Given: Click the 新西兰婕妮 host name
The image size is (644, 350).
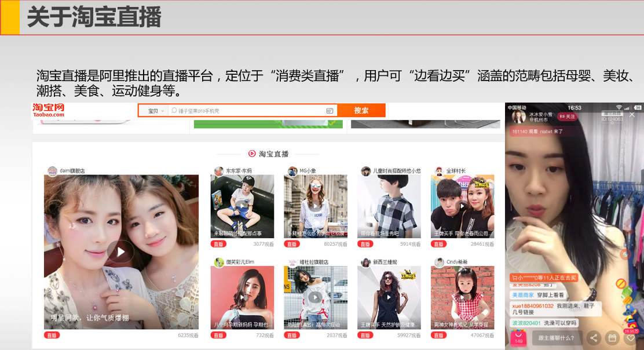Looking at the screenshot, I should pyautogui.click(x=385, y=262).
